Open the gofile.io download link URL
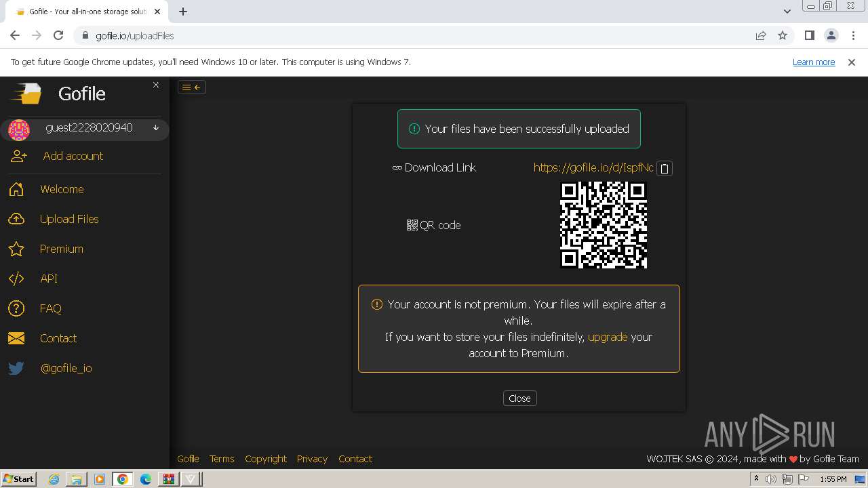Image resolution: width=868 pixels, height=488 pixels. pos(593,167)
